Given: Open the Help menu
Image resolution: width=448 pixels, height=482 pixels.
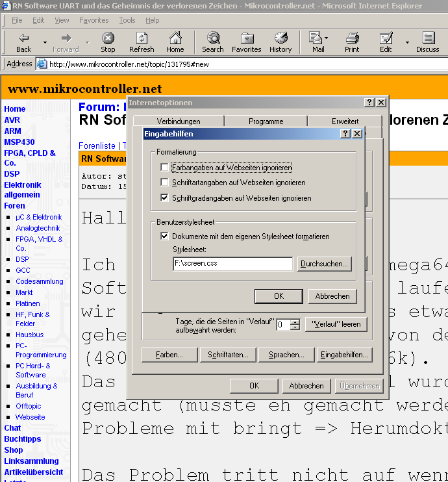Looking at the screenshot, I should (x=153, y=20).
